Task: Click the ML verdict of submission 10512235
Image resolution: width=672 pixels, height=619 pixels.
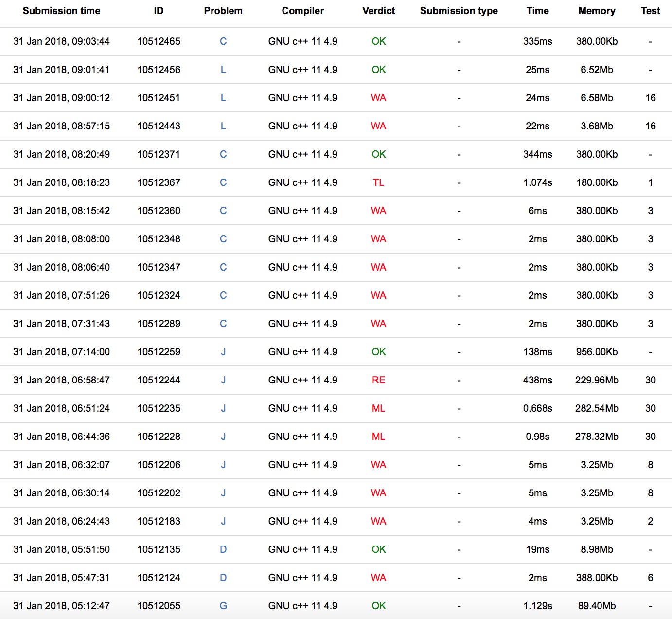Action: pos(378,408)
